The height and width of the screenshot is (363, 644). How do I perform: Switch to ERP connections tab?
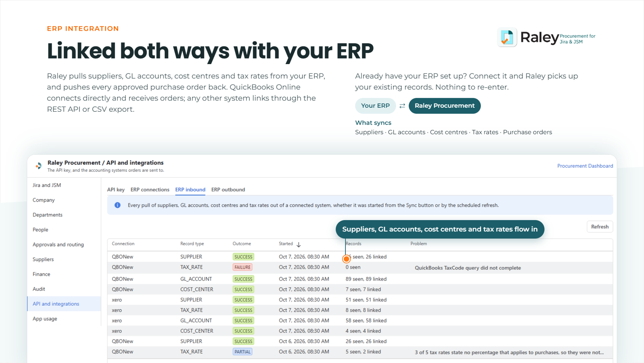click(150, 190)
